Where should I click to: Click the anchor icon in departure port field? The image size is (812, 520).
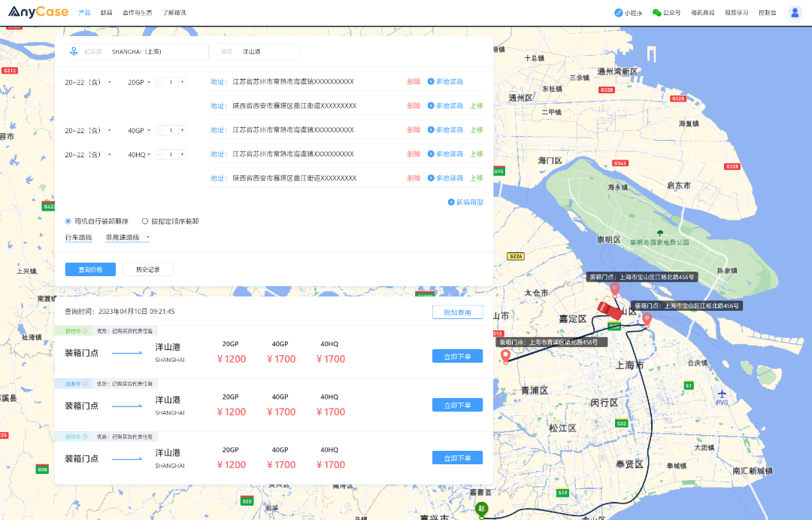(x=74, y=51)
